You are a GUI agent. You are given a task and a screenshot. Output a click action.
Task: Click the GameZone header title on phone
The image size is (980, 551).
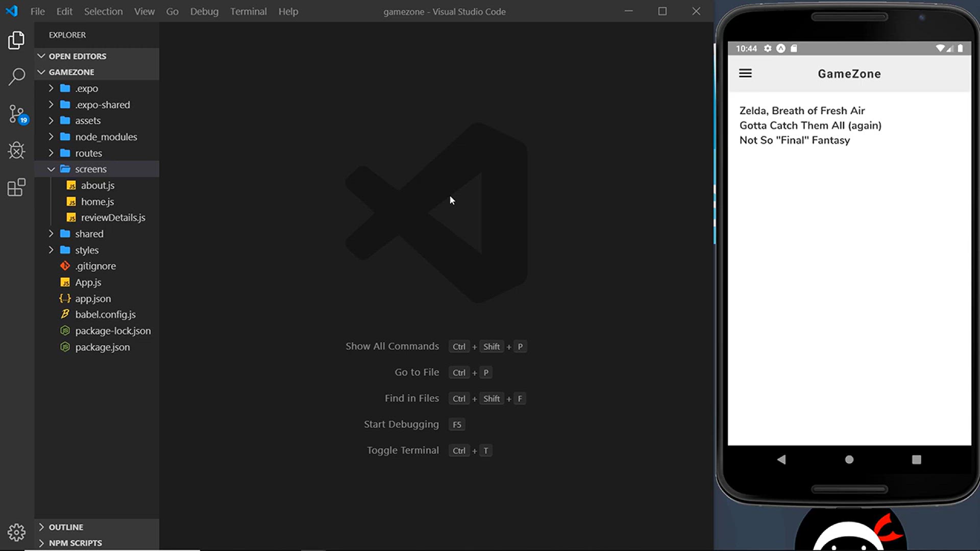click(x=849, y=74)
